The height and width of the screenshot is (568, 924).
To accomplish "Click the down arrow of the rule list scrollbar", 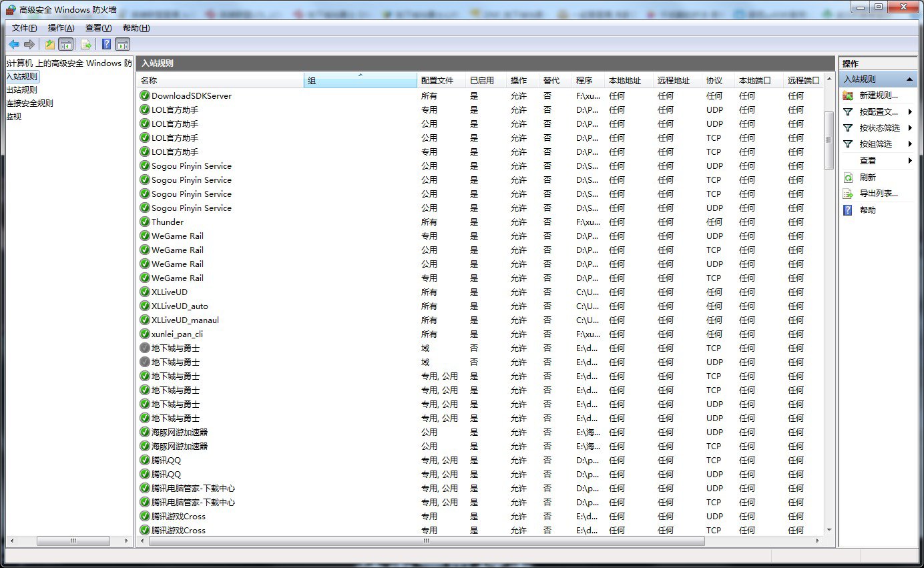I will [829, 530].
